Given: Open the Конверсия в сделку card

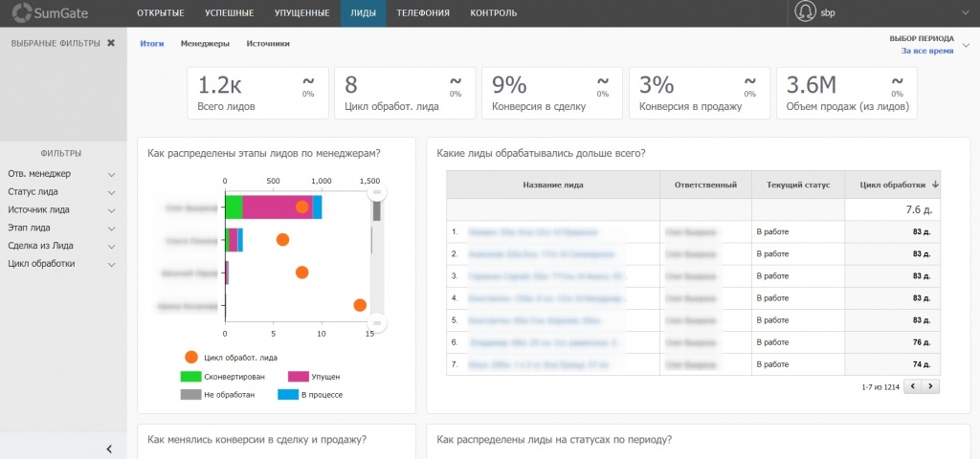Looking at the screenshot, I should (552, 93).
